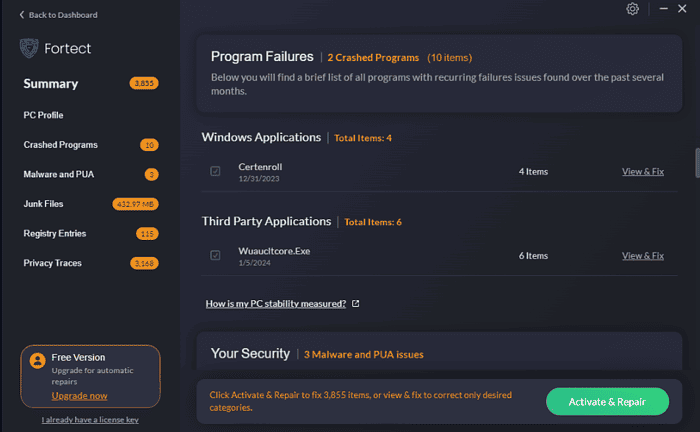Click the Free Version user avatar icon
This screenshot has height=432, width=700.
tap(38, 361)
